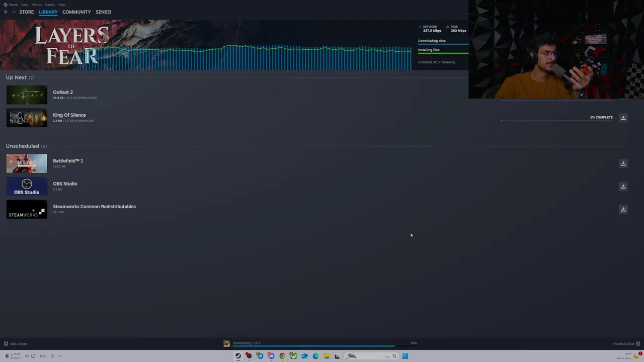Click the Add a Game button

16,344
